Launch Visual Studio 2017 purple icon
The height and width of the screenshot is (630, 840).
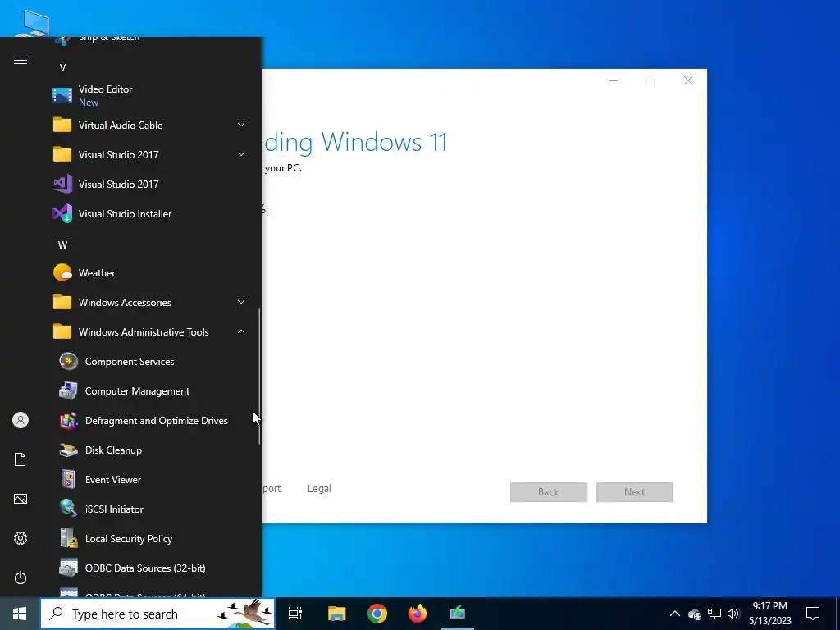coord(62,184)
